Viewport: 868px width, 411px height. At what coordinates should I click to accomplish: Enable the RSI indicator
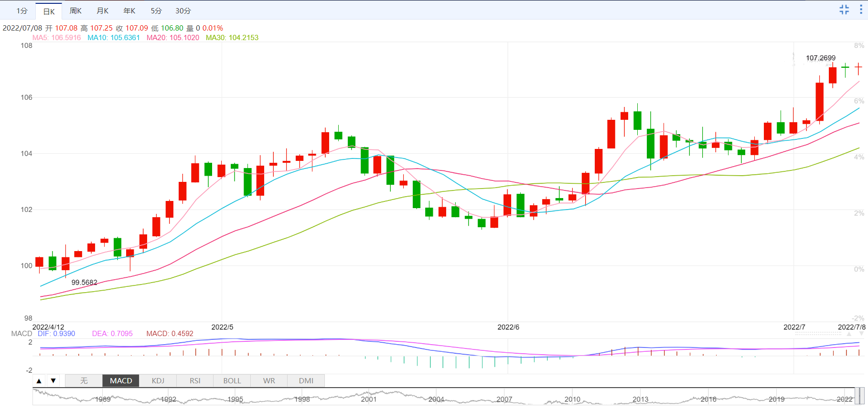coord(195,380)
